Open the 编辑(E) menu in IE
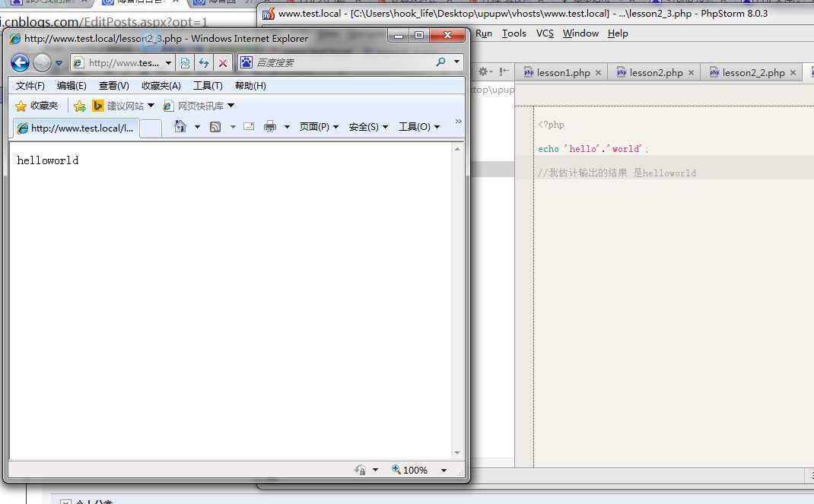 tap(72, 86)
